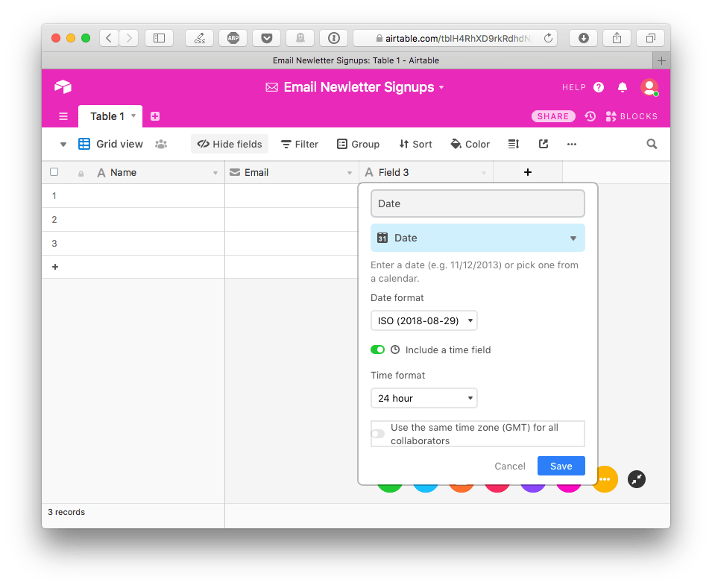Click the CSS extension icon in Safari
This screenshot has height=588, width=712.
[x=200, y=38]
